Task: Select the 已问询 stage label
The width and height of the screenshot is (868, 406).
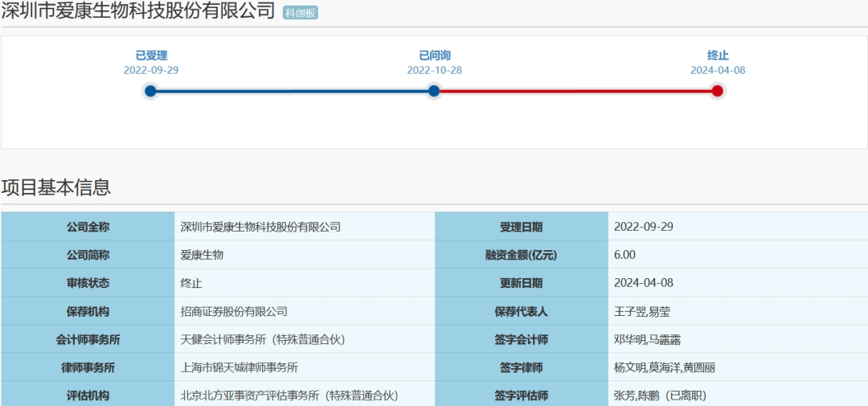Action: (x=434, y=55)
